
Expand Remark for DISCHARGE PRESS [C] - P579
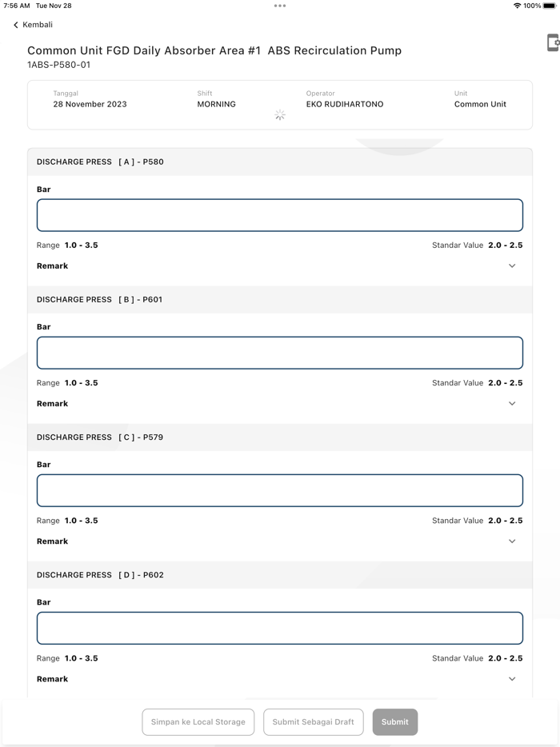coord(512,541)
